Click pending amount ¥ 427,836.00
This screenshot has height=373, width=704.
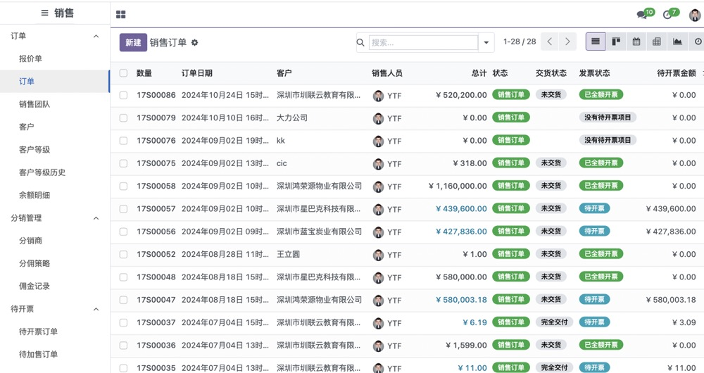coord(671,231)
